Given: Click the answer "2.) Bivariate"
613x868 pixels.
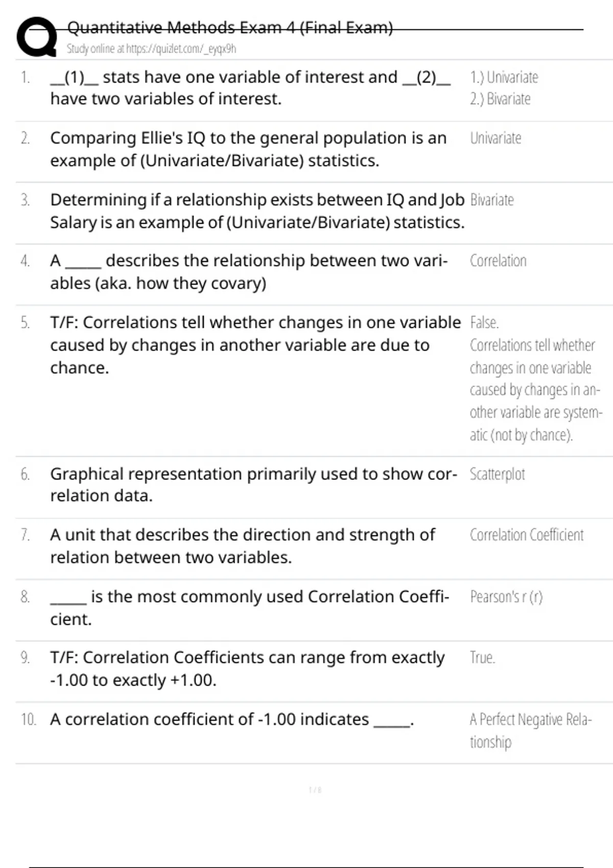Looking at the screenshot, I should [500, 99].
